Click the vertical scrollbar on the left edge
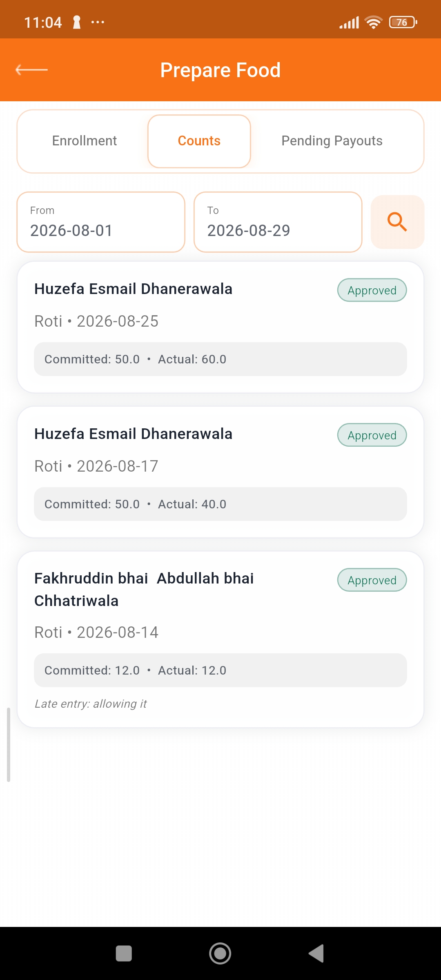 tap(9, 745)
